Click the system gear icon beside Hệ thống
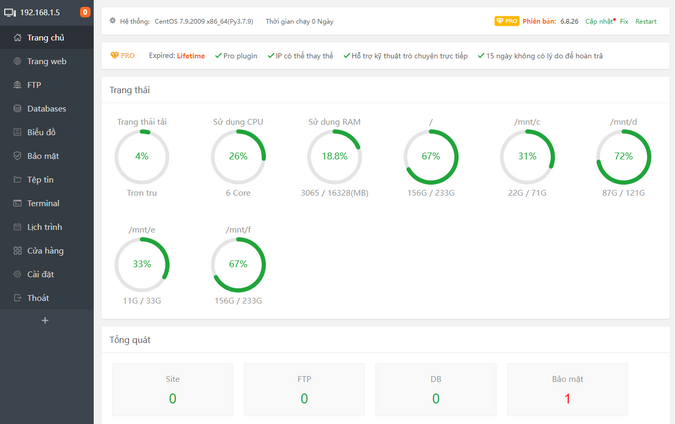The width and height of the screenshot is (675, 424). 112,21
